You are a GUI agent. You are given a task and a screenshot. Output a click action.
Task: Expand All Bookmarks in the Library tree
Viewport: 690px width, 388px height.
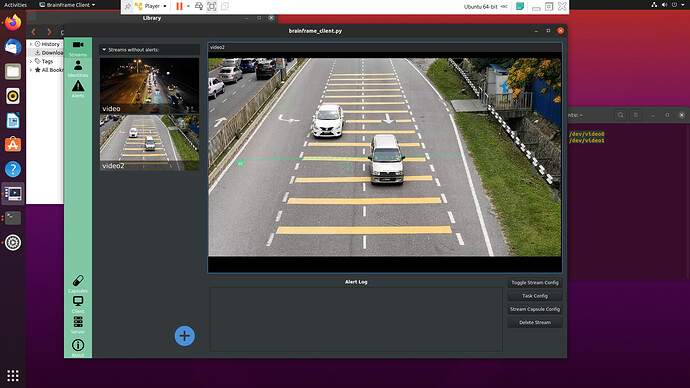[31, 70]
